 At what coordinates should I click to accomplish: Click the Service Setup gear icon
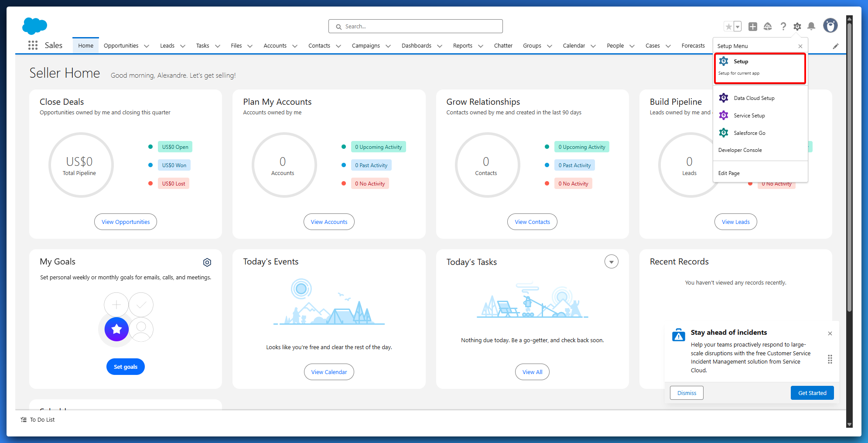724,115
